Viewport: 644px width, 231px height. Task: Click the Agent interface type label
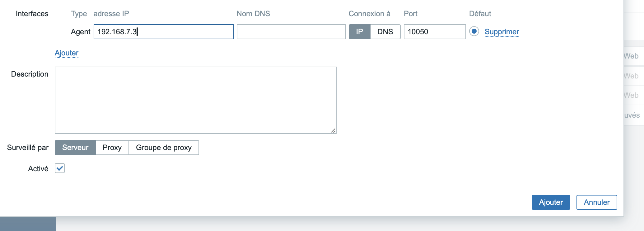(81, 32)
